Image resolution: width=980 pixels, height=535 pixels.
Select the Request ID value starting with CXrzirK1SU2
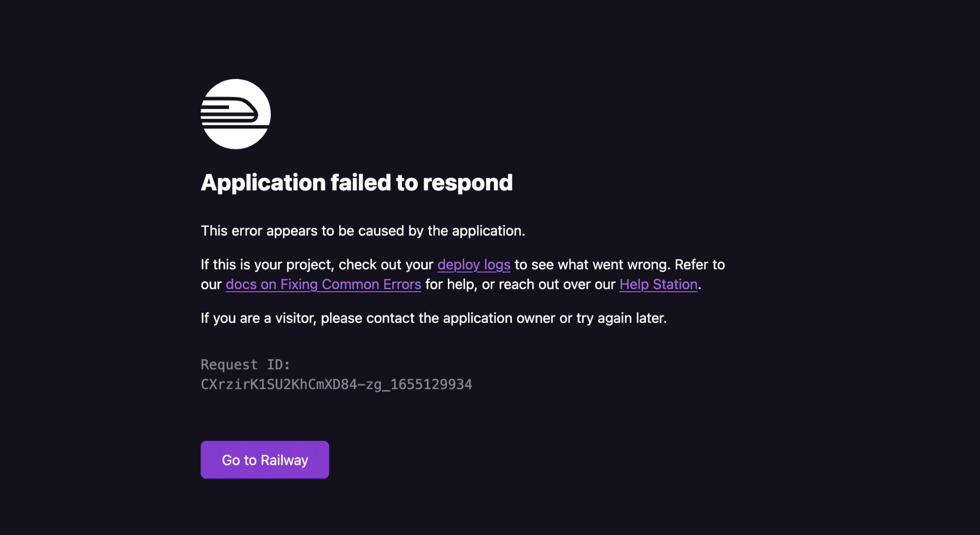coord(287,385)
